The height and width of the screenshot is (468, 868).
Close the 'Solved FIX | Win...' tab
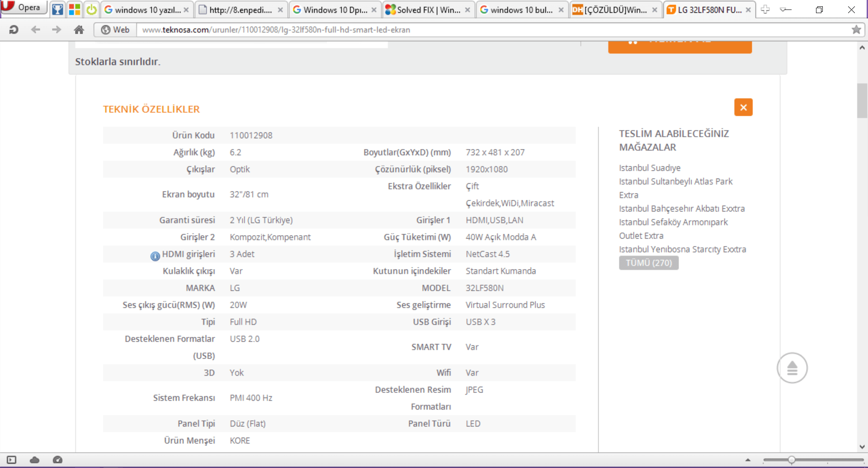467,9
